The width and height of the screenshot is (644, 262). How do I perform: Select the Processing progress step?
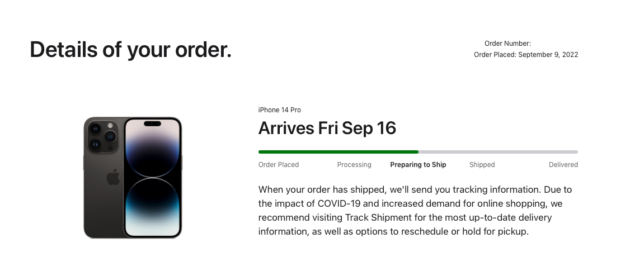pyautogui.click(x=354, y=165)
